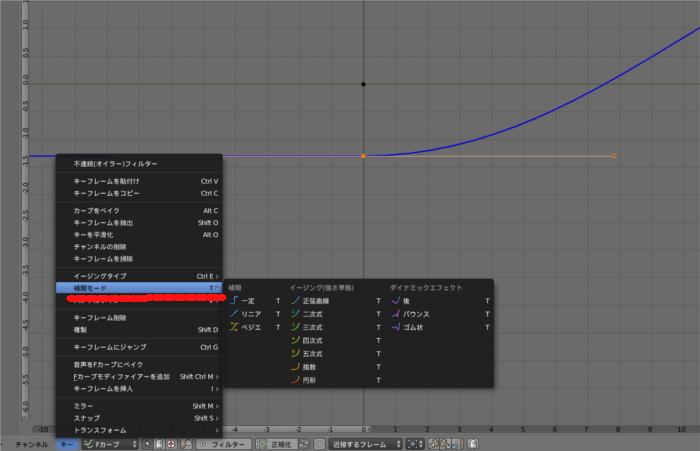Toggle show-hidden ghost filter icon
Image resolution: width=700 pixels, height=451 pixels.
tap(159, 444)
